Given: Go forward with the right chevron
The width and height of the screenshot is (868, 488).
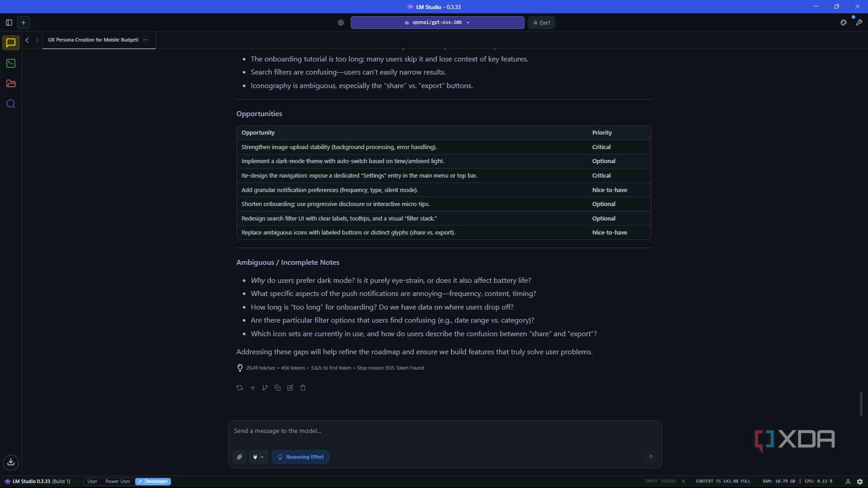Looking at the screenshot, I should point(37,40).
